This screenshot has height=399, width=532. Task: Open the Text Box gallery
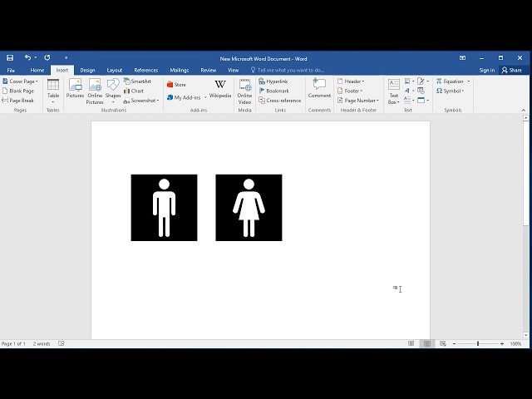(393, 91)
